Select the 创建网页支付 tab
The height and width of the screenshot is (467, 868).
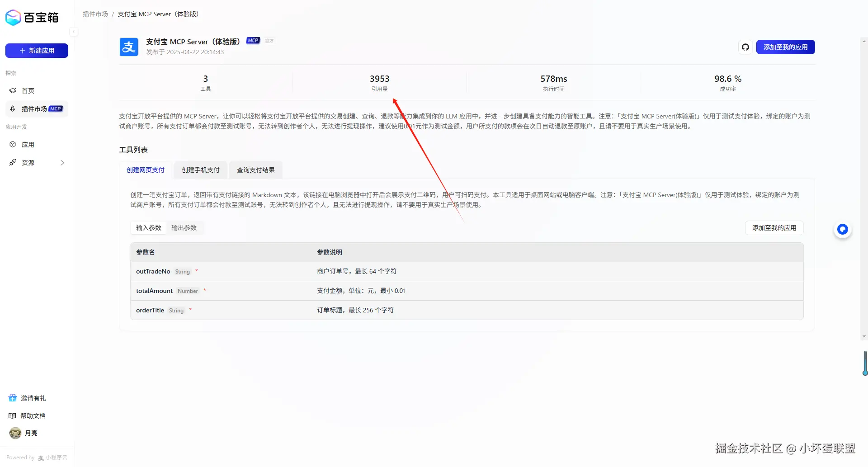pyautogui.click(x=146, y=170)
